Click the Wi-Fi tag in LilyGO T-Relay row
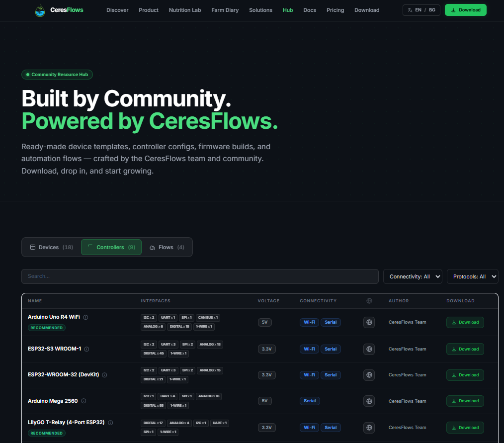The height and width of the screenshot is (443, 504). (x=309, y=428)
